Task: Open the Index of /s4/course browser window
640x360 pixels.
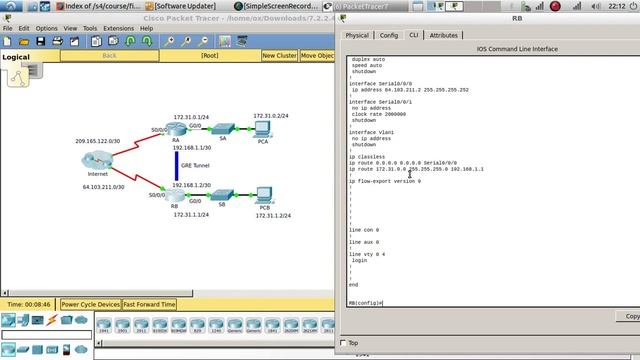Action: tap(98, 6)
